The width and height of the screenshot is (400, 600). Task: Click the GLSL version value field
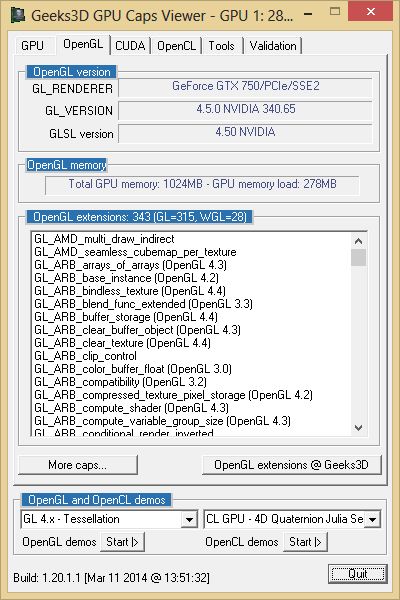[245, 132]
